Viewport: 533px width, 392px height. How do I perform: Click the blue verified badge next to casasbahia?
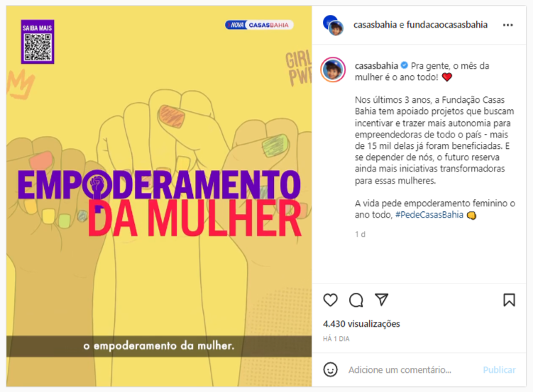click(x=404, y=65)
